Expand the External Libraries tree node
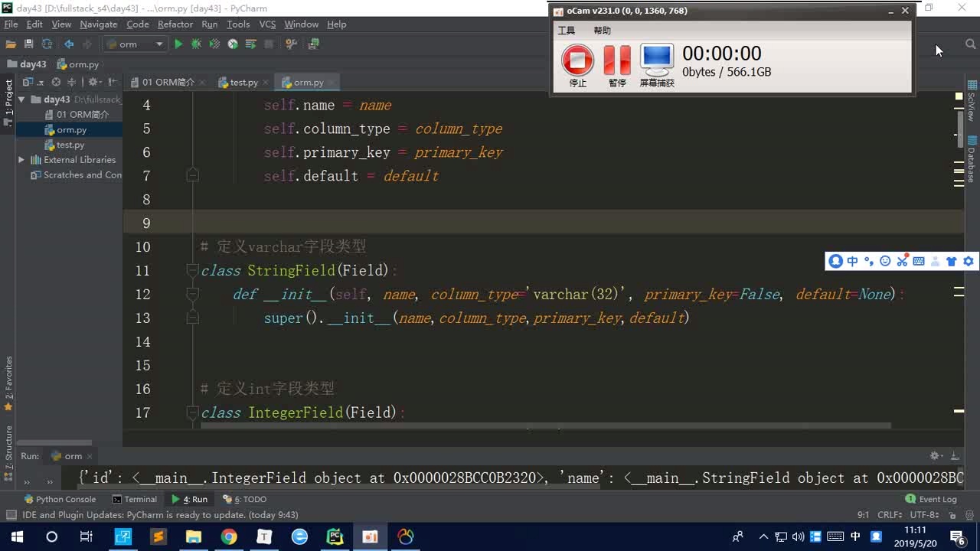The width and height of the screenshot is (980, 551). [x=21, y=160]
